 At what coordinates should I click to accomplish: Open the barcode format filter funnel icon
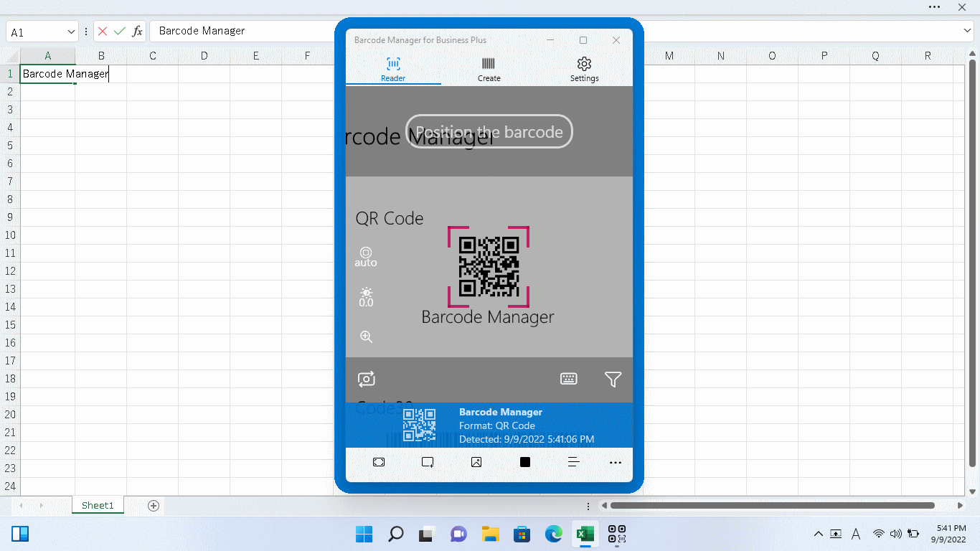(x=613, y=378)
